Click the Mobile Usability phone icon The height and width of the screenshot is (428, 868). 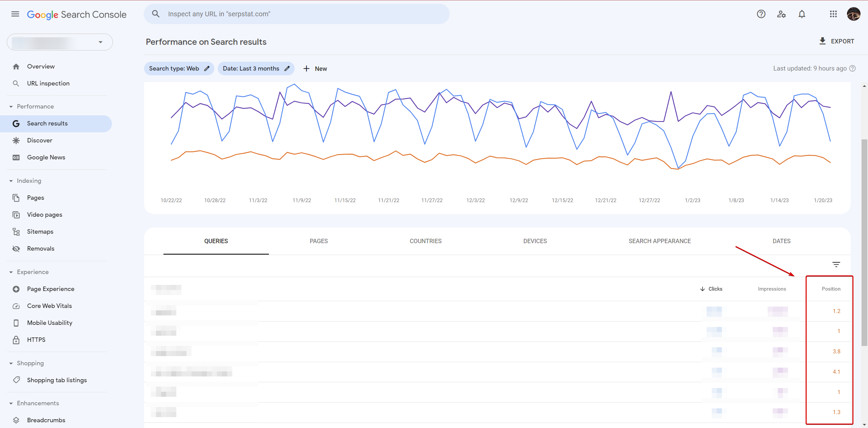point(16,323)
